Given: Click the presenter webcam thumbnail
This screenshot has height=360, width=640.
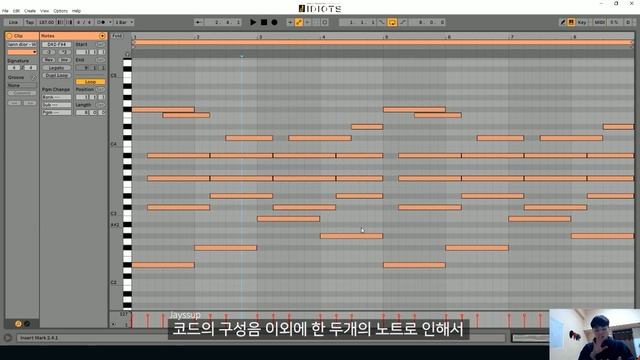Looking at the screenshot, I should coord(595,334).
